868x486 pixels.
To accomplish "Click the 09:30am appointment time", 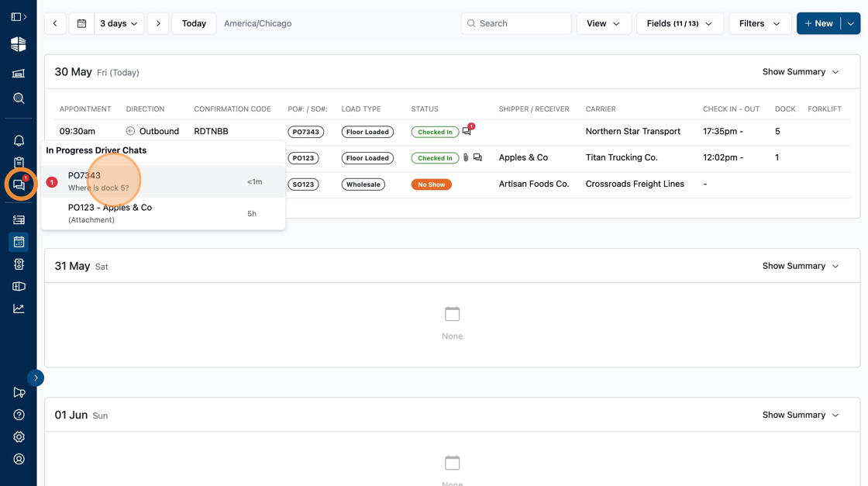I will pyautogui.click(x=77, y=131).
